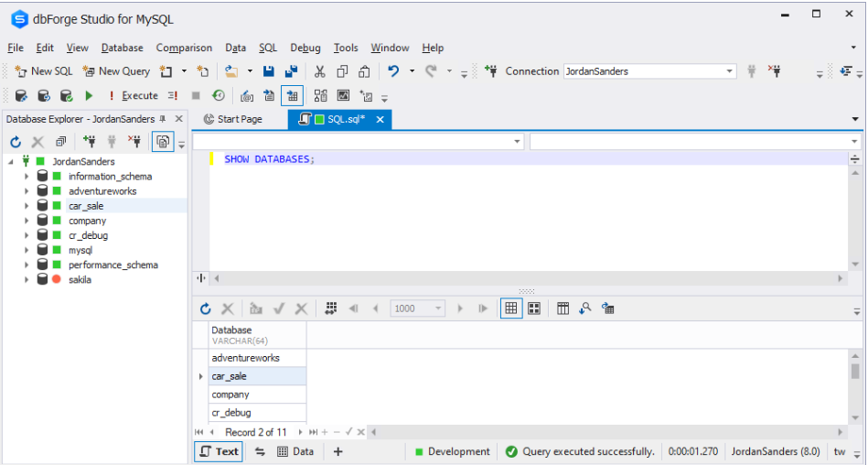Image resolution: width=868 pixels, height=465 pixels.
Task: Click the export data icon in results toolbar
Action: (x=608, y=308)
